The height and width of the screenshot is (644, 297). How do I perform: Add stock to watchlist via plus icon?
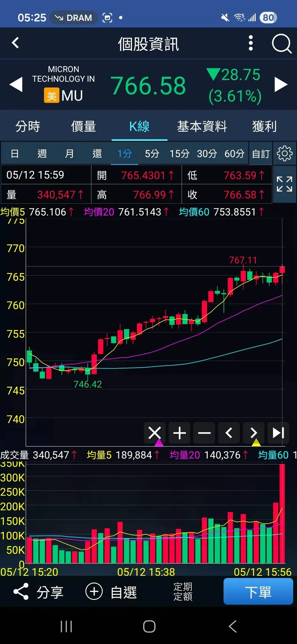tap(94, 591)
